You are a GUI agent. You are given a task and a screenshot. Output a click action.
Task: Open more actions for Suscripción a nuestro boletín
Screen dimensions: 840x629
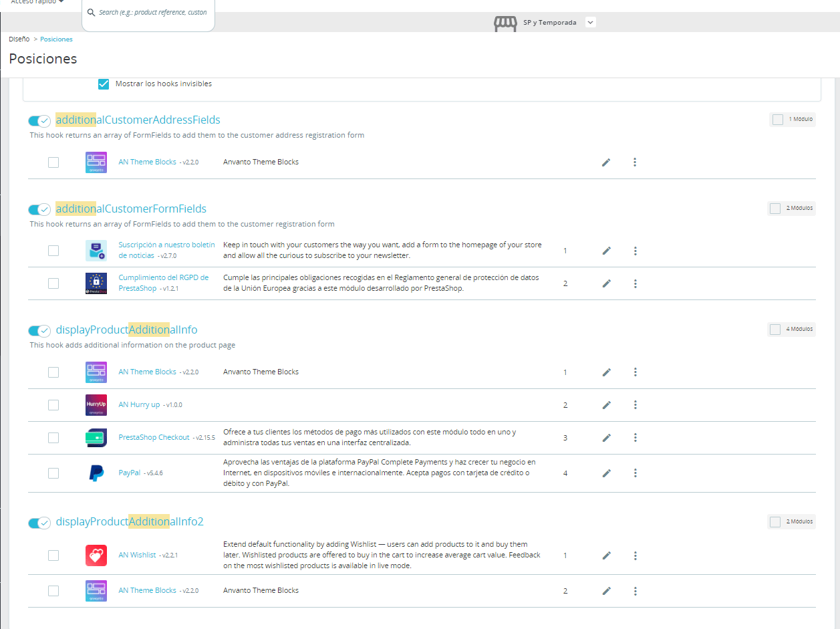tap(635, 251)
